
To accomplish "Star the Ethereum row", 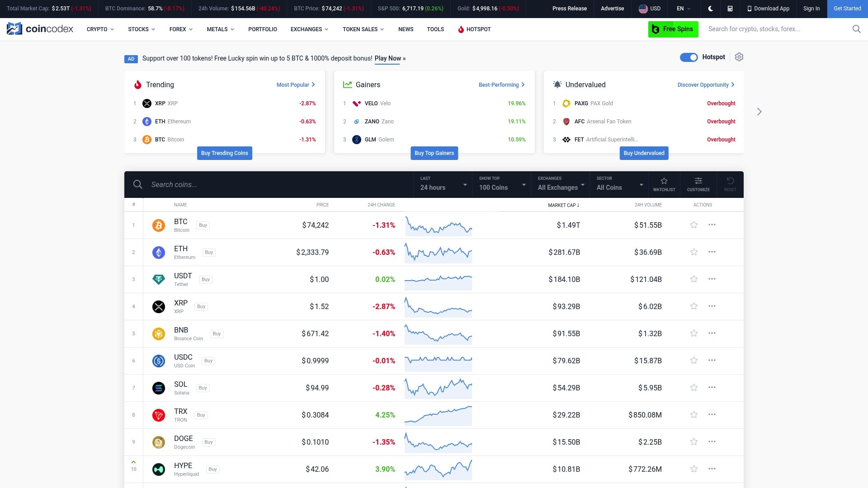I will [x=693, y=252].
